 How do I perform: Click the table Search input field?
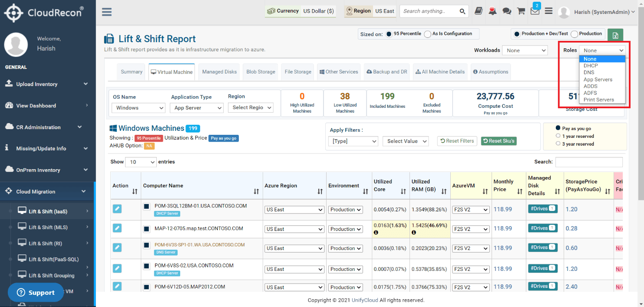[x=589, y=162]
